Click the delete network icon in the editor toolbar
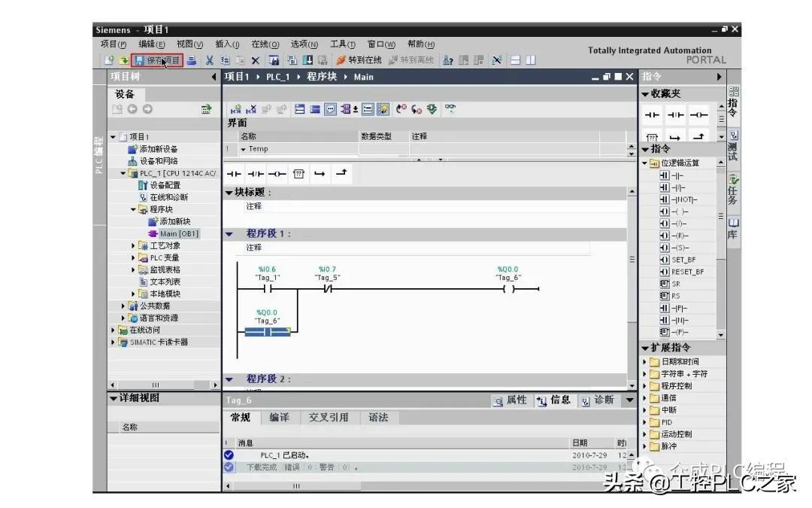812x508 pixels. tap(251, 109)
